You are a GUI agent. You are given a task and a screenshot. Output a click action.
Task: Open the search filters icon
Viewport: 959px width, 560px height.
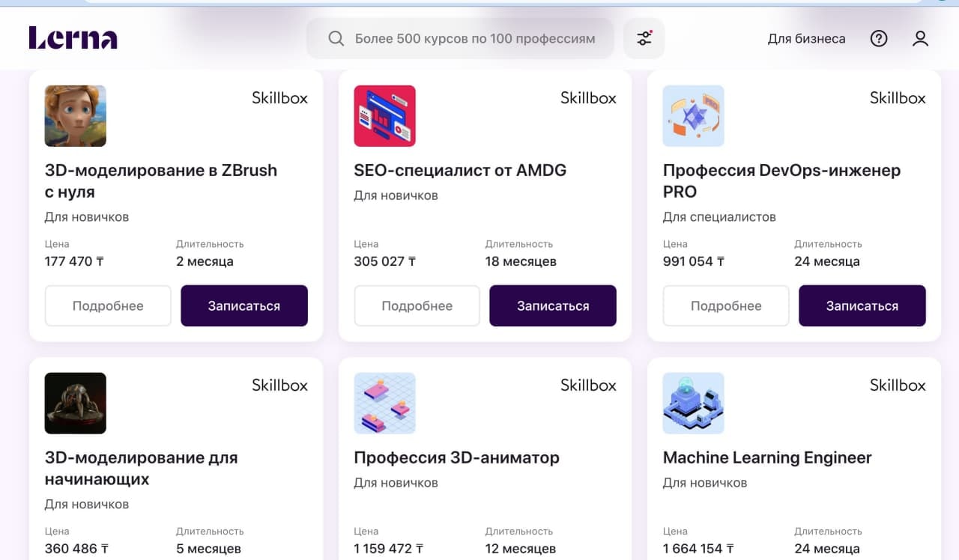pos(644,38)
